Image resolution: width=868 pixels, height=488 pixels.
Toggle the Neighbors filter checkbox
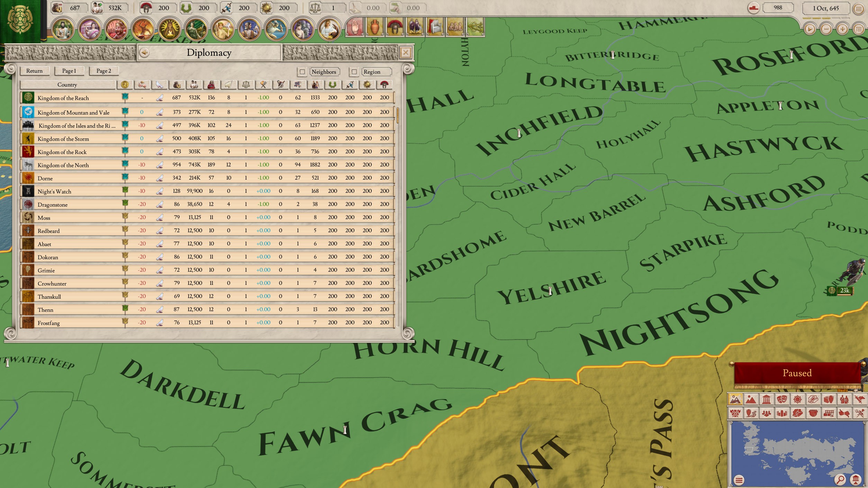pos(302,72)
